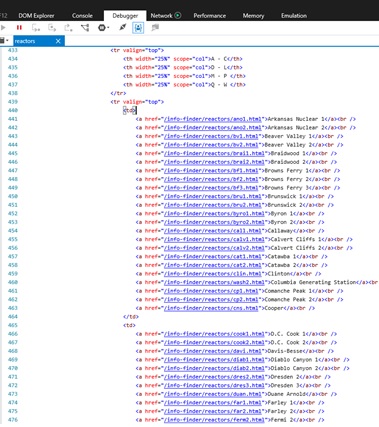Click the Step into toolbar icon

(x=36, y=28)
